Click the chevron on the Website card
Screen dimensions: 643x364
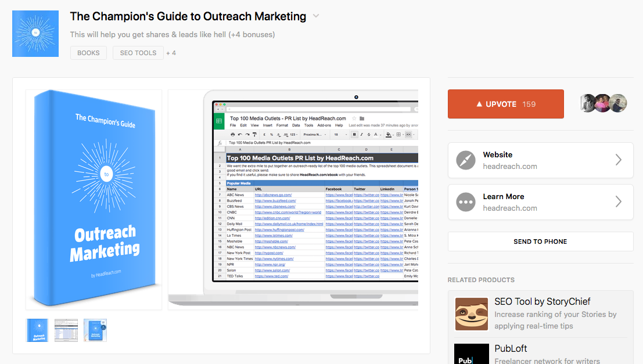click(619, 160)
